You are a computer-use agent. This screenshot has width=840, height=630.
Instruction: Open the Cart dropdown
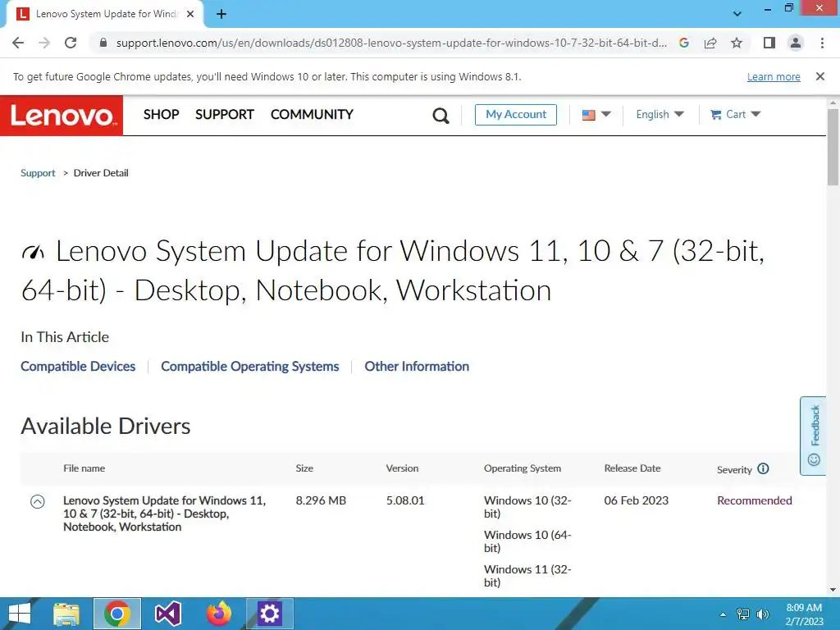(736, 115)
